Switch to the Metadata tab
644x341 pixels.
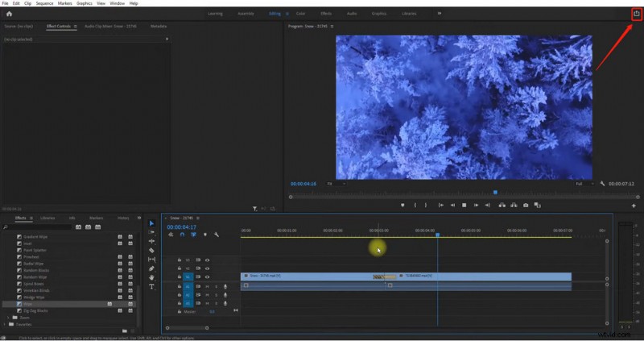(x=159, y=27)
